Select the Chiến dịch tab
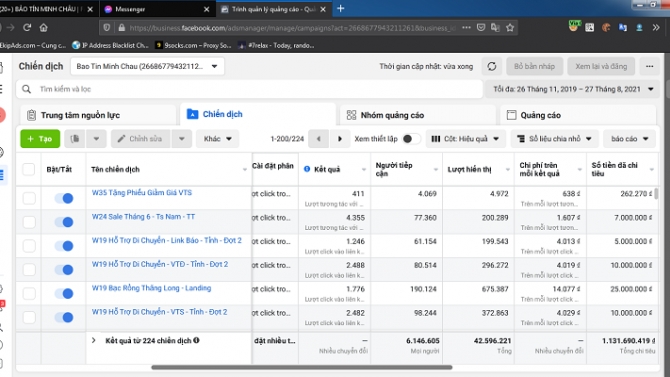 coord(258,114)
